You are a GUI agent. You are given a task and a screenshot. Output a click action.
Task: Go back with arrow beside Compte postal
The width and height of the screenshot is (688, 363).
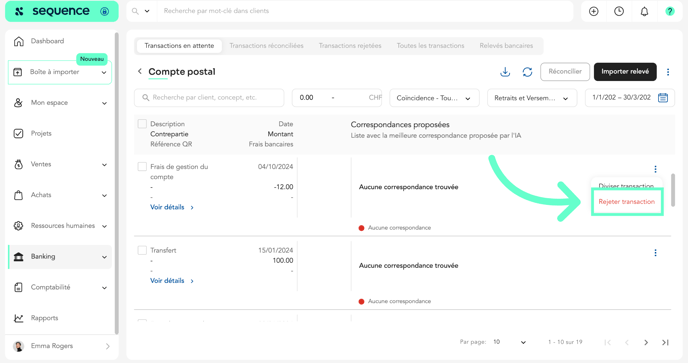[x=140, y=71]
